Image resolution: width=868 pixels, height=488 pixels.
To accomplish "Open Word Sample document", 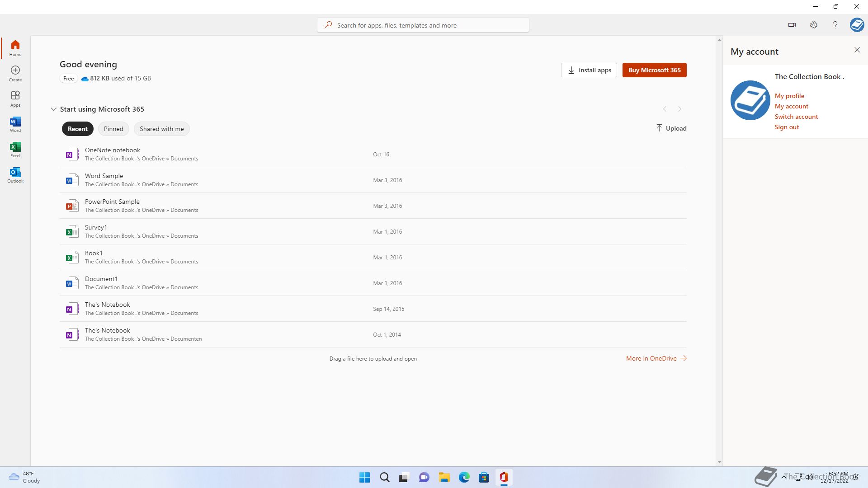I will click(x=373, y=180).
